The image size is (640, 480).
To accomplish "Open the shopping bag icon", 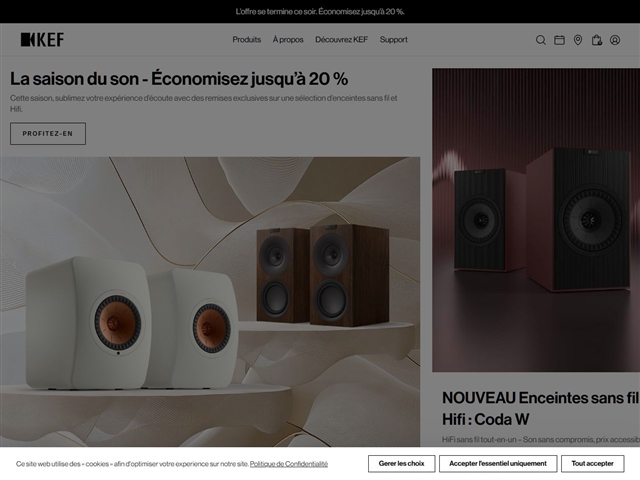I will 597,40.
